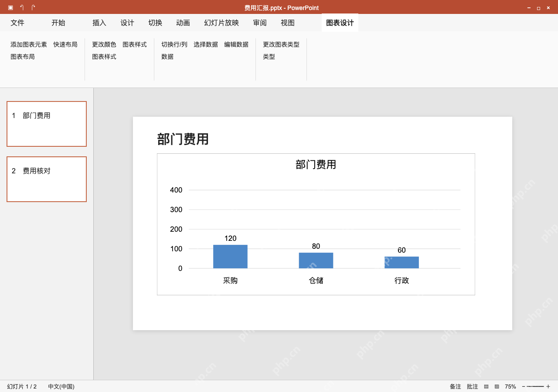Toggle the 备注 notes pane

pyautogui.click(x=456, y=386)
